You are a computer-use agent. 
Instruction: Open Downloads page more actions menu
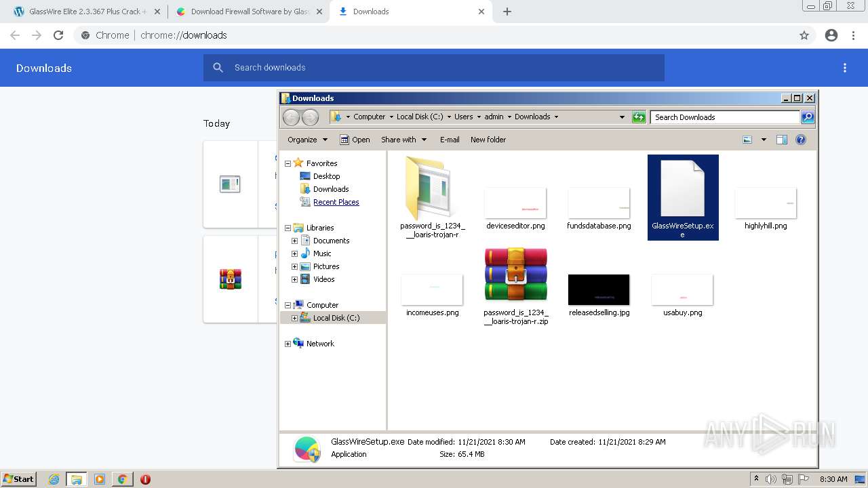(845, 68)
